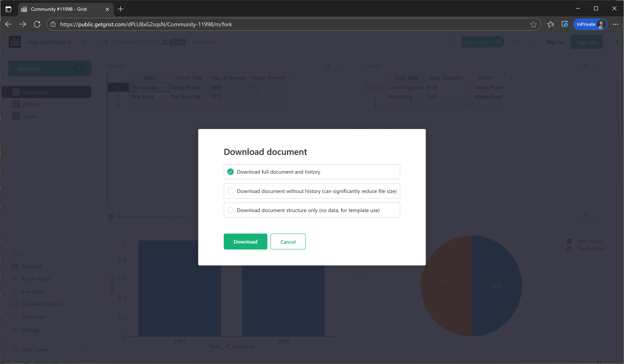Viewport: 624px width, 364px height.
Task: Click the Grist logo icon
Action: pyautogui.click(x=15, y=42)
